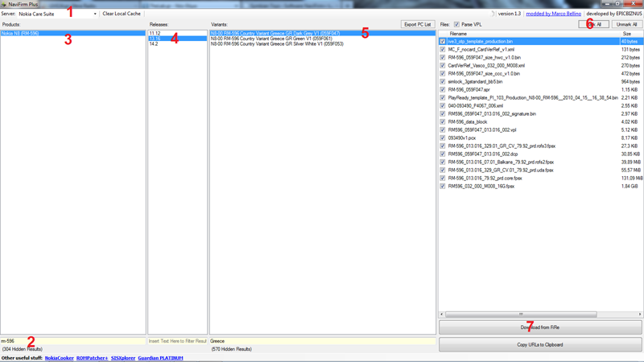Select release 13.16
This screenshot has width=644, height=362.
177,39
